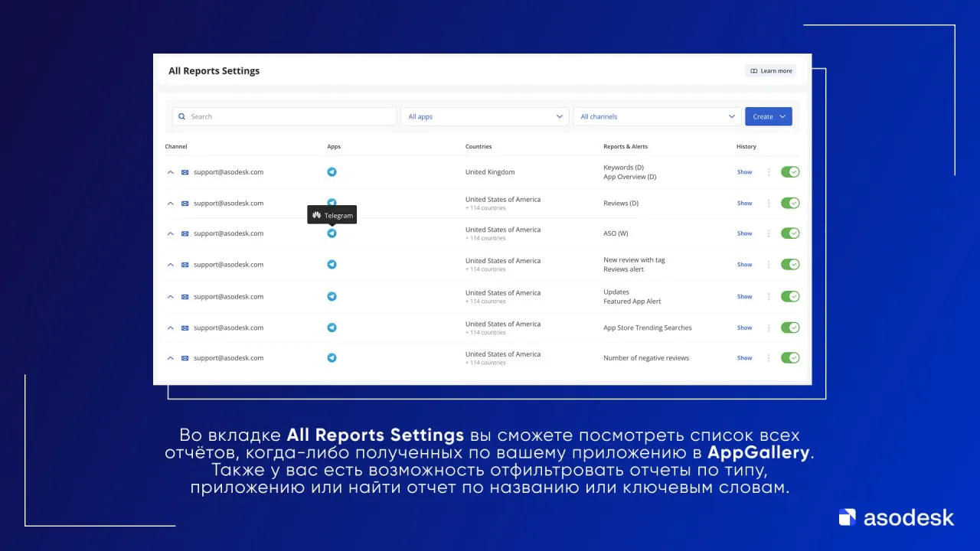Open the All channels dropdown

[x=656, y=116]
